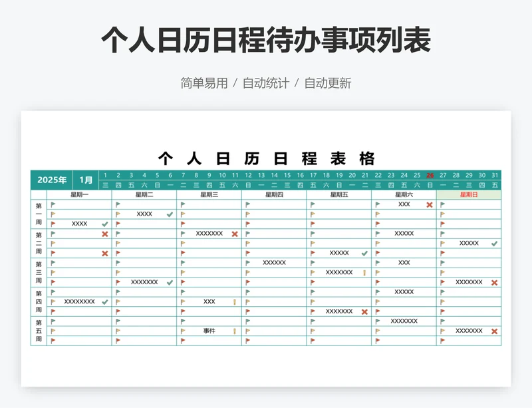Viewport: 532px width, 408px height.
Task: Click the red X beside week one Saturday XXX
Action: tap(430, 205)
